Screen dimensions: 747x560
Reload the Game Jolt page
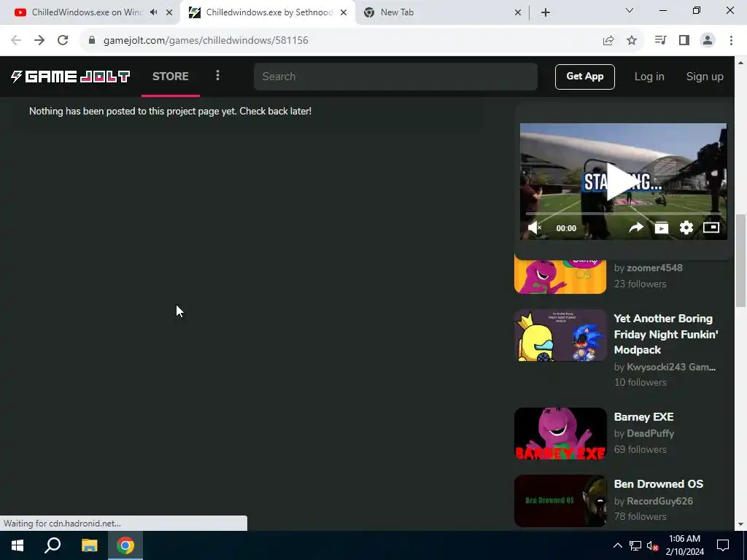tap(63, 41)
